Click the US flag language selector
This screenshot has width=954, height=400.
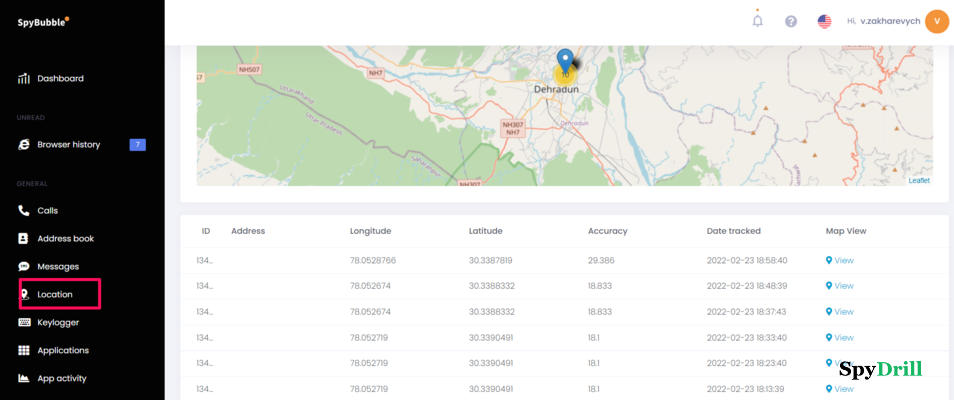pos(824,21)
